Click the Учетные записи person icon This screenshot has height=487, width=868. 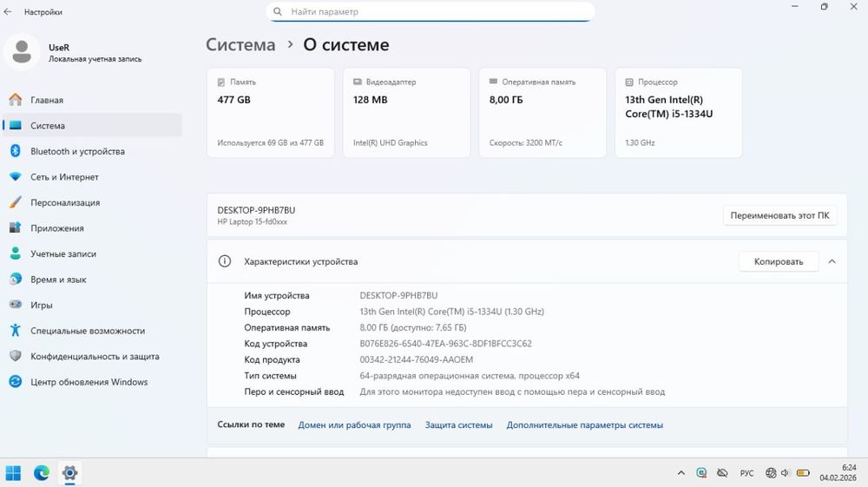click(15, 253)
